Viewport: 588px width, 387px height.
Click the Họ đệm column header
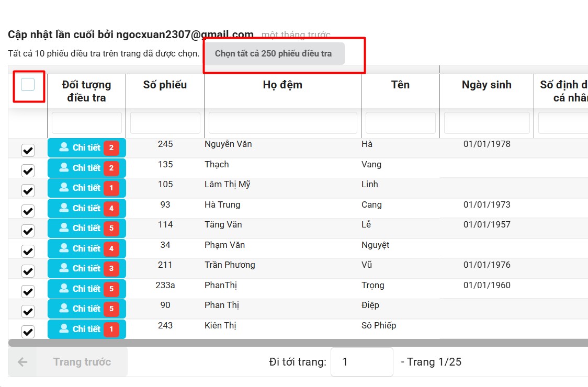pyautogui.click(x=282, y=85)
